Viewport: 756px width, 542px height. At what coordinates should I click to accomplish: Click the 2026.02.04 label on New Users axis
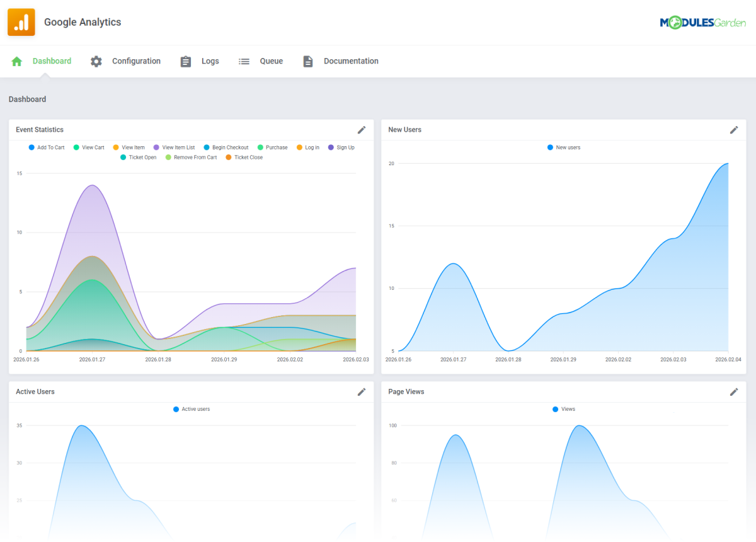[x=728, y=359]
